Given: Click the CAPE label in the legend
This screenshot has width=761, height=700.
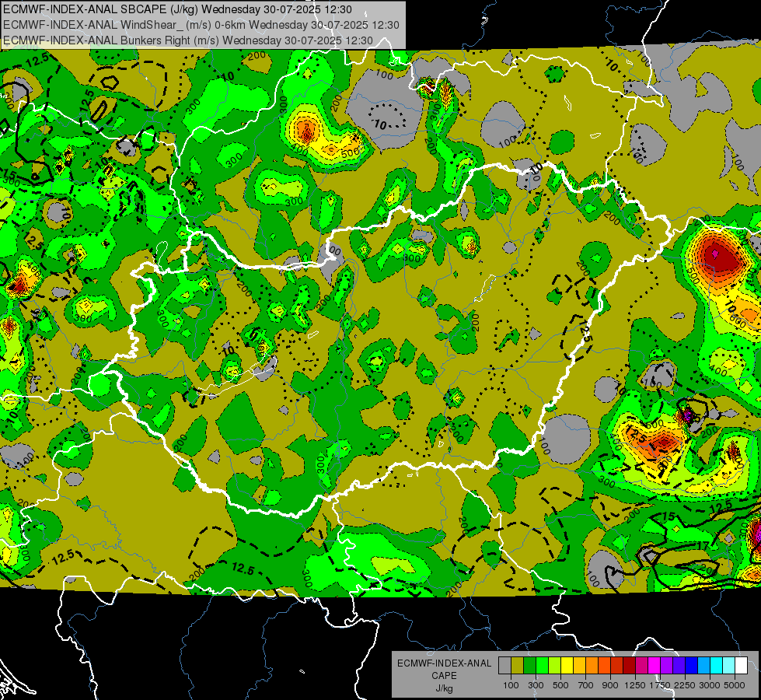Looking at the screenshot, I should pyautogui.click(x=445, y=675).
